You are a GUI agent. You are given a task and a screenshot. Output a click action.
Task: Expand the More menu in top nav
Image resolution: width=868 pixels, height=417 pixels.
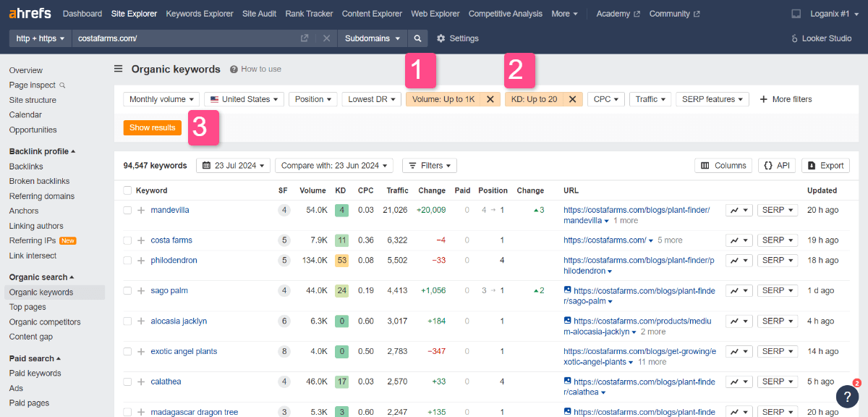point(564,14)
